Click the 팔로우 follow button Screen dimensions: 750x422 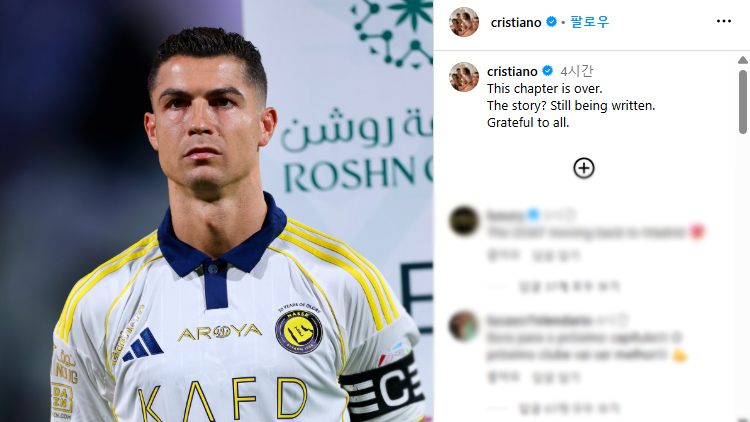point(589,22)
